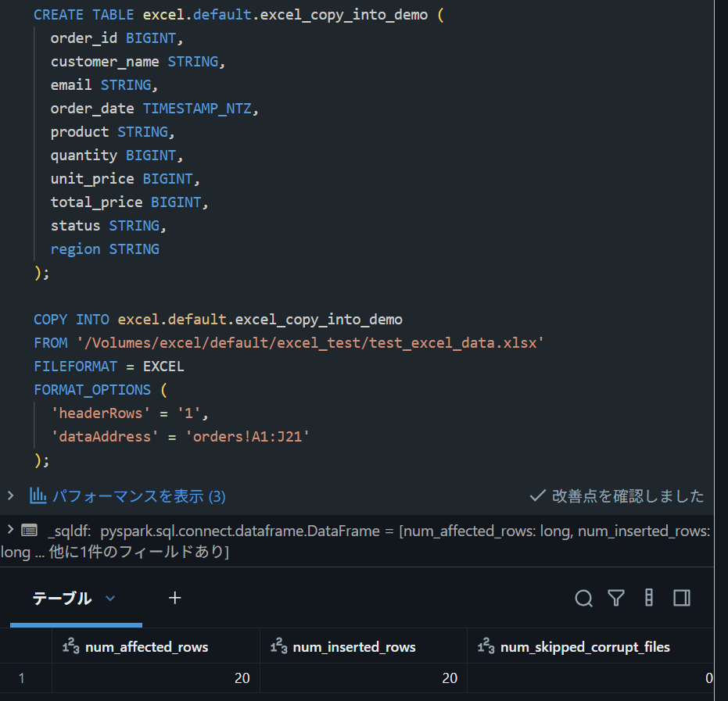Click the table icon beside _sqldf
The image size is (728, 701).
point(29,530)
